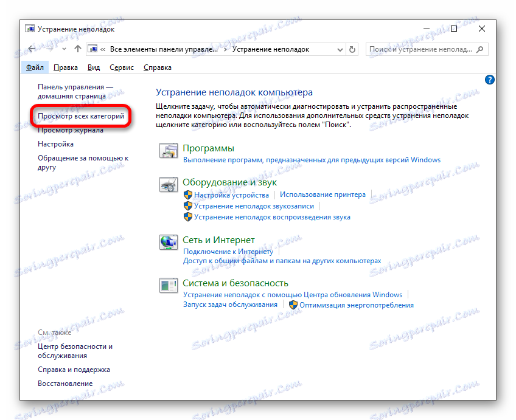Open the Программы category heading
The image size is (516, 420).
tap(208, 148)
